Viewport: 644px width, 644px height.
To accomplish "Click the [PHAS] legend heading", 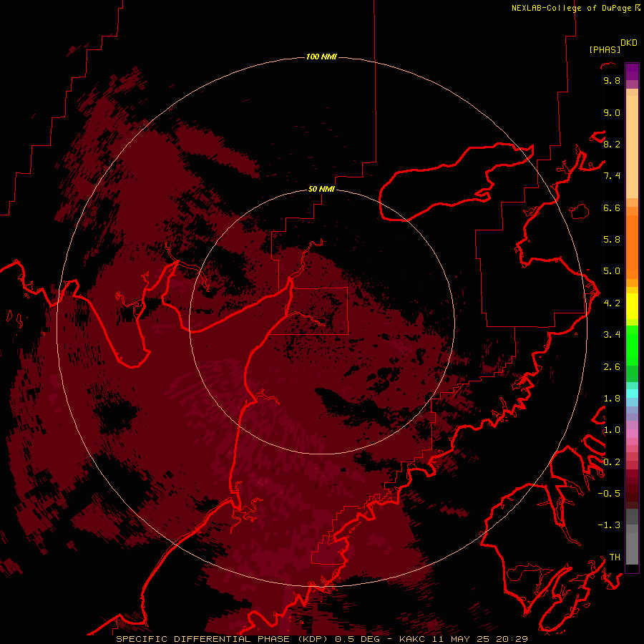I will coord(605,49).
